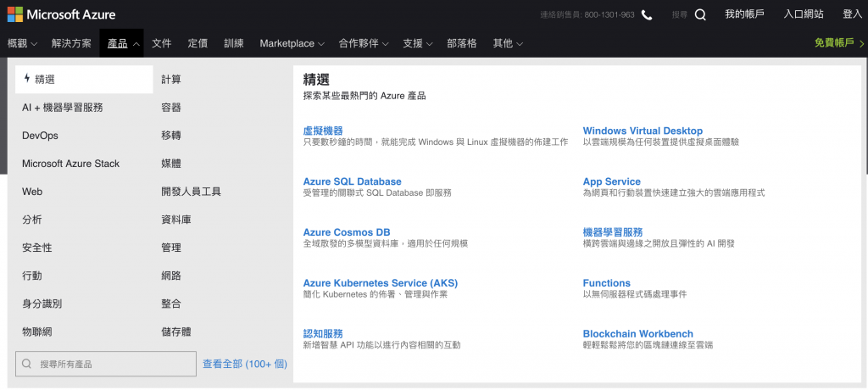Select the 物聯網 category

pos(37,331)
